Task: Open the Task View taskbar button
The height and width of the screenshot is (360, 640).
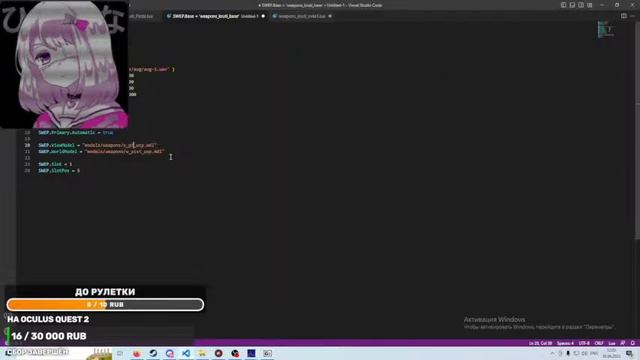Action: (x=120, y=353)
